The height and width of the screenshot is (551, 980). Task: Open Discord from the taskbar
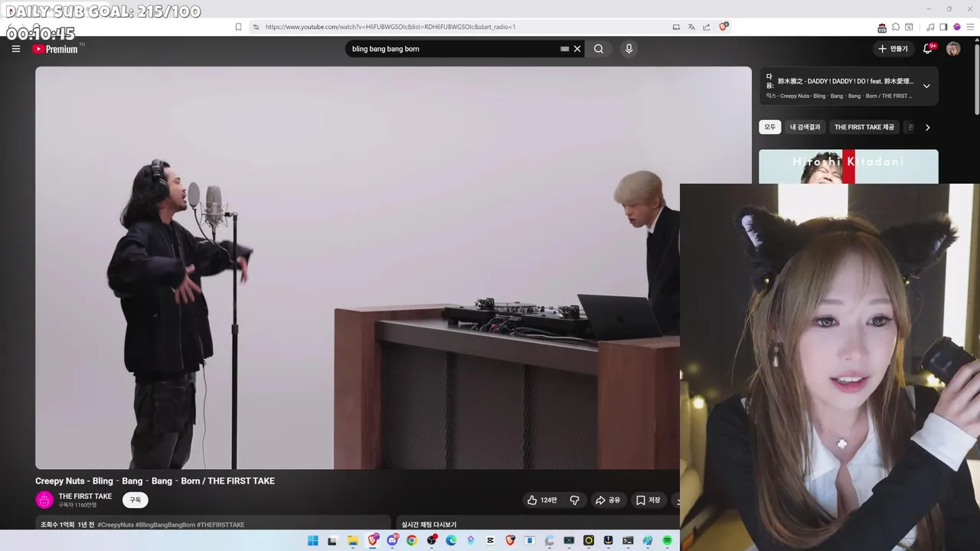coord(393,540)
